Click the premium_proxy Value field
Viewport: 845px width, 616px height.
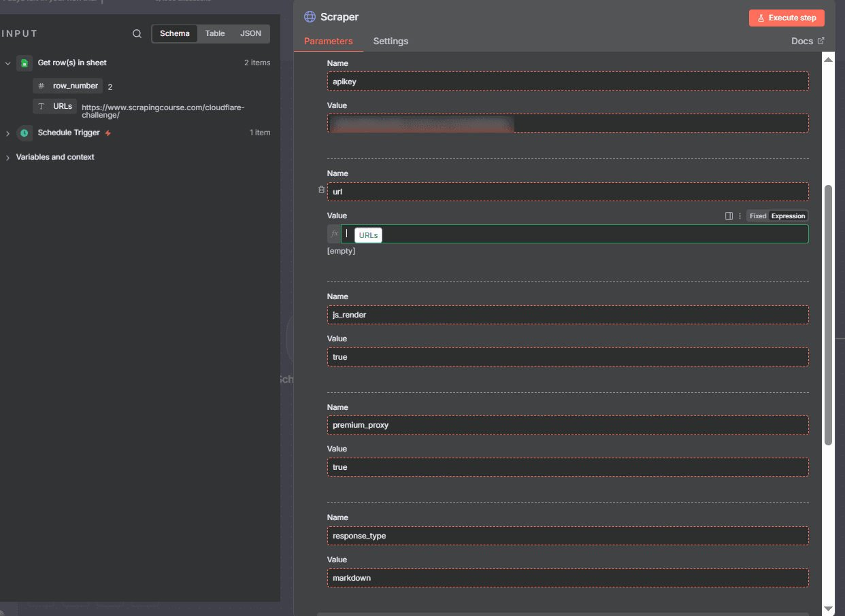pyautogui.click(x=568, y=467)
